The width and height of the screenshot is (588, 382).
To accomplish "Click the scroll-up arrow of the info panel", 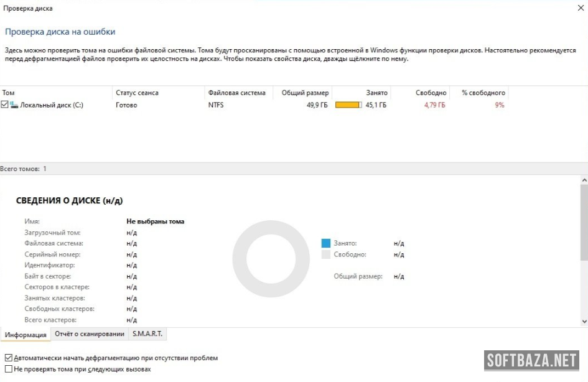I will pos(584,180).
